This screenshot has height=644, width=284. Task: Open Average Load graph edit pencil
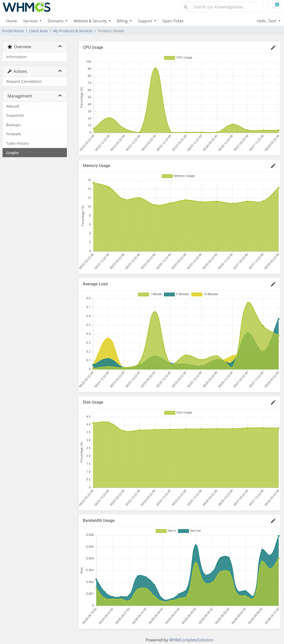[x=273, y=284]
